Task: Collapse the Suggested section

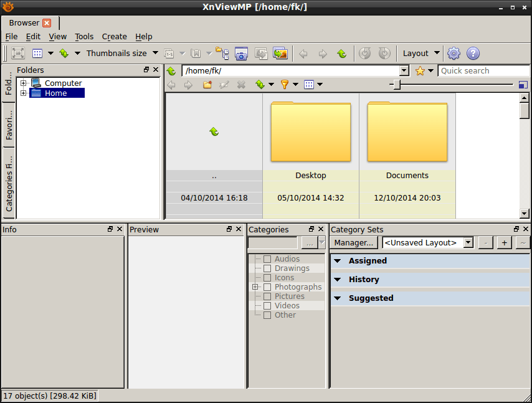Action: pos(337,298)
